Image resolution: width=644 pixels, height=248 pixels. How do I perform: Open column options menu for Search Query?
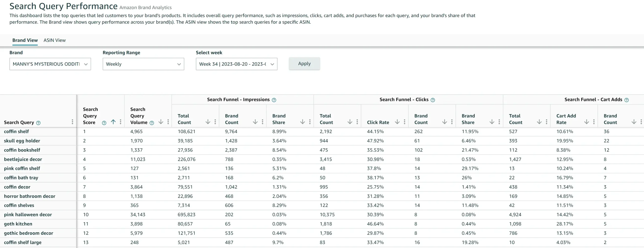click(72, 122)
